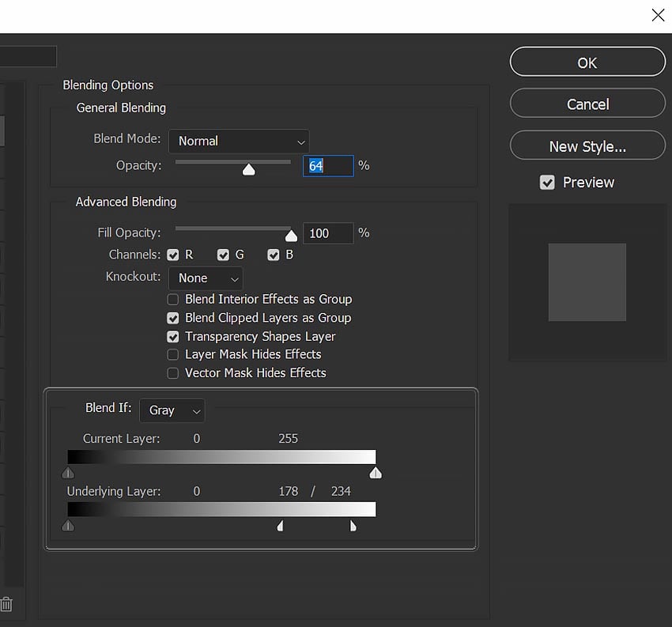This screenshot has height=627, width=672.
Task: Click the Cancel button
Action: [x=587, y=104]
